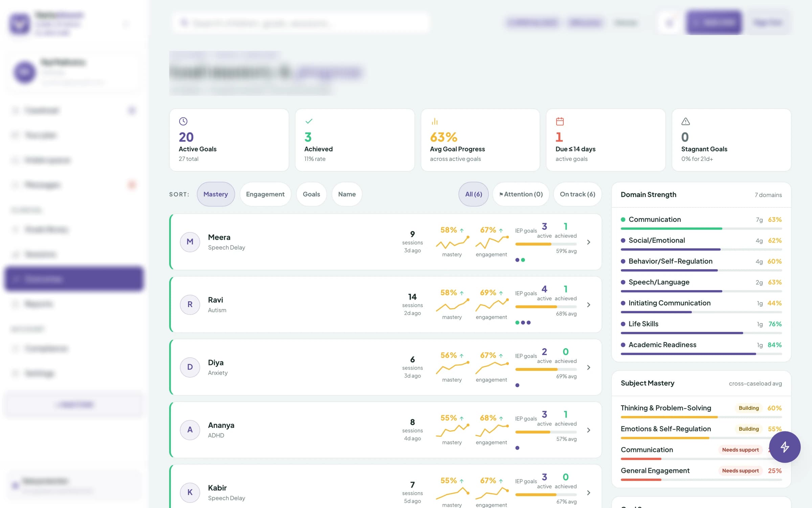The width and height of the screenshot is (812, 508).
Task: Click Ananya's '57% avg' value
Action: tap(566, 439)
